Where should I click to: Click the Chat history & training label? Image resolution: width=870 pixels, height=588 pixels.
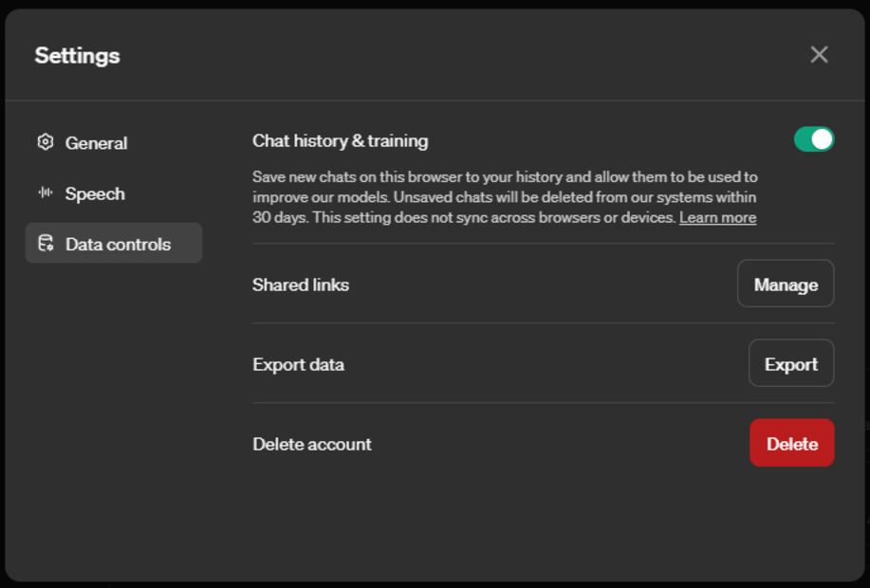click(x=340, y=140)
